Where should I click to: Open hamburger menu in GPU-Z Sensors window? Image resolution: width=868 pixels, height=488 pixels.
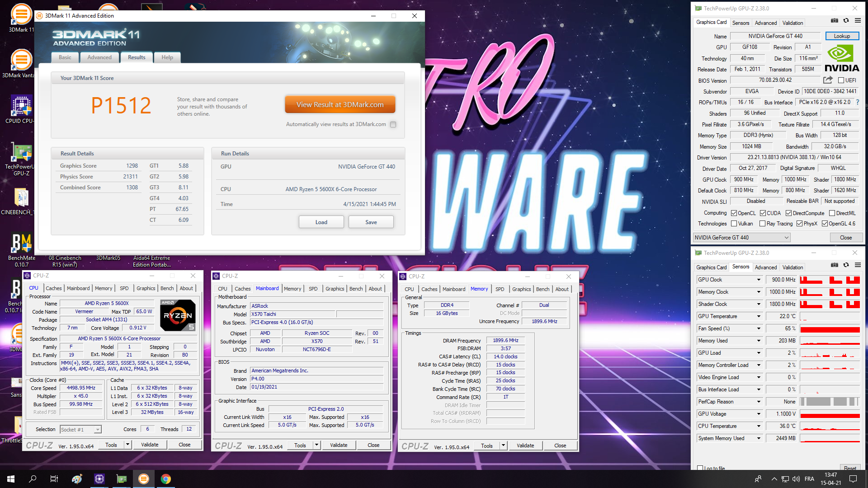pos(858,265)
